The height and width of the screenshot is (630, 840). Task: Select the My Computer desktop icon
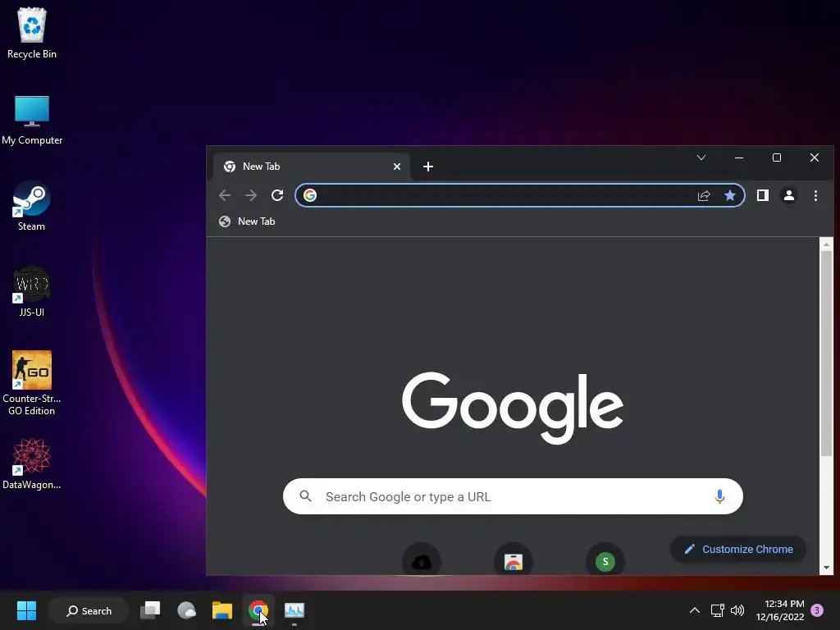32,120
